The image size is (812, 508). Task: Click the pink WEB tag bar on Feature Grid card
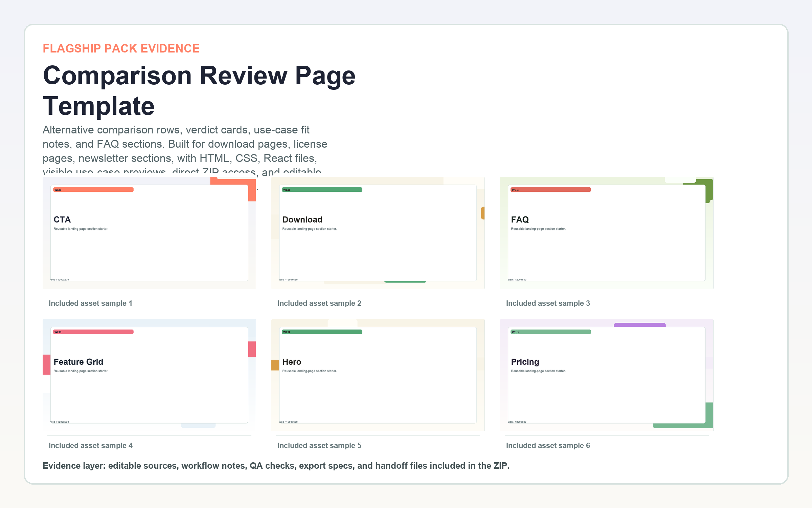tap(93, 332)
